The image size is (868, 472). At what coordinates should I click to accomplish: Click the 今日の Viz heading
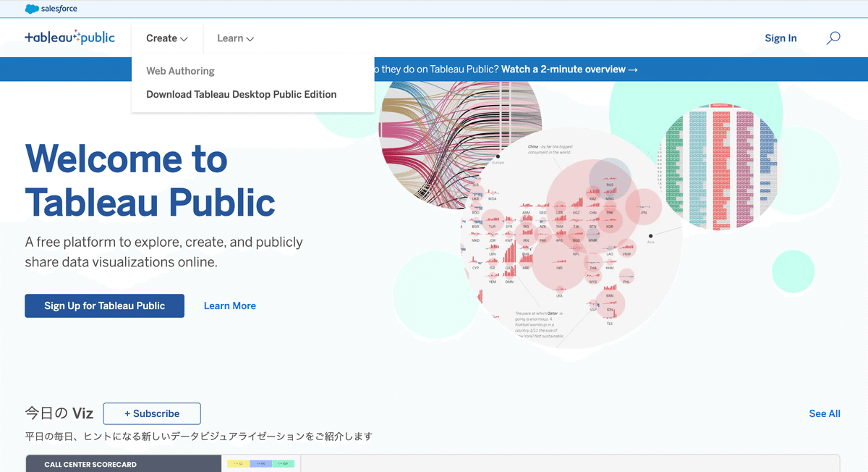point(59,413)
